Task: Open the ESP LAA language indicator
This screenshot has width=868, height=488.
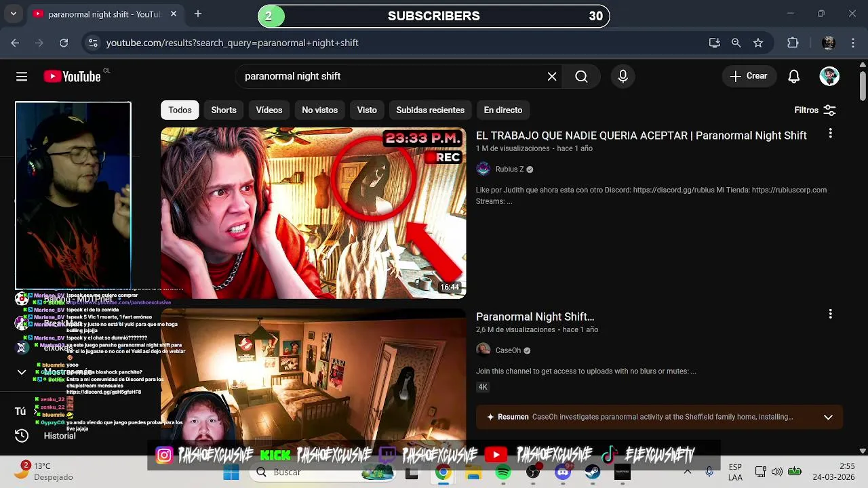Action: (x=735, y=472)
